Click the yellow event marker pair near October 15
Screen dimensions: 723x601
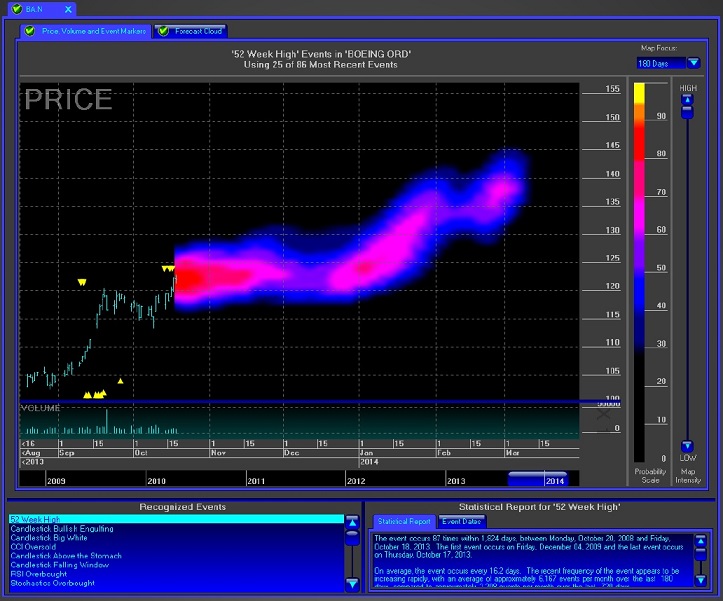coord(168,268)
